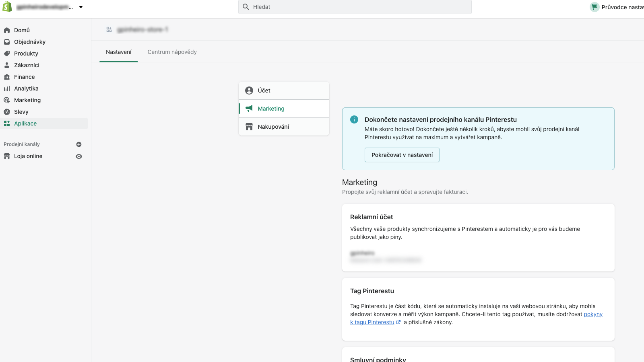Click the Marketing megaphone icon
This screenshot has height=362, width=644.
(x=249, y=109)
